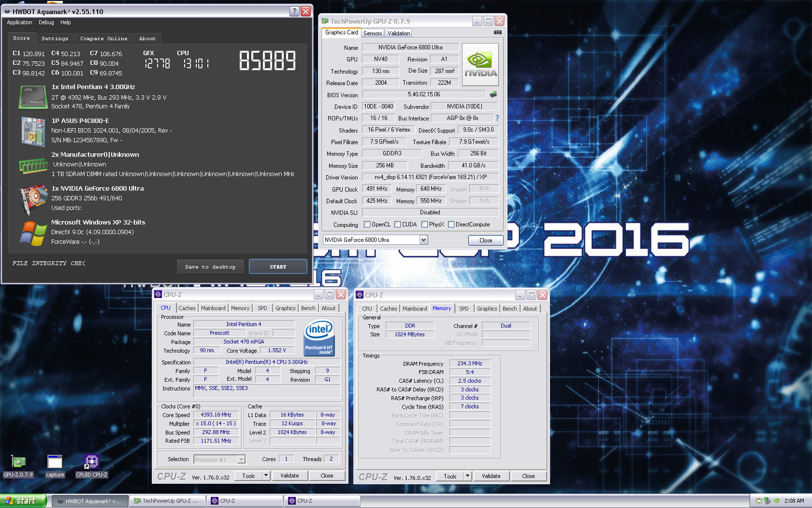
Task: Switch to TechPowerUp GPU-Z taskbar item
Action: [x=167, y=501]
